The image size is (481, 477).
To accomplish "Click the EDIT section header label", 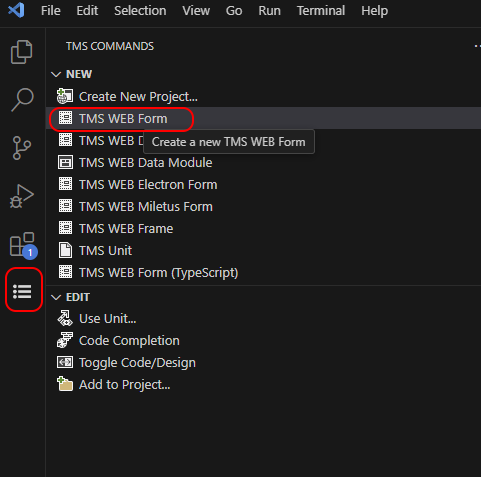I will point(78,297).
